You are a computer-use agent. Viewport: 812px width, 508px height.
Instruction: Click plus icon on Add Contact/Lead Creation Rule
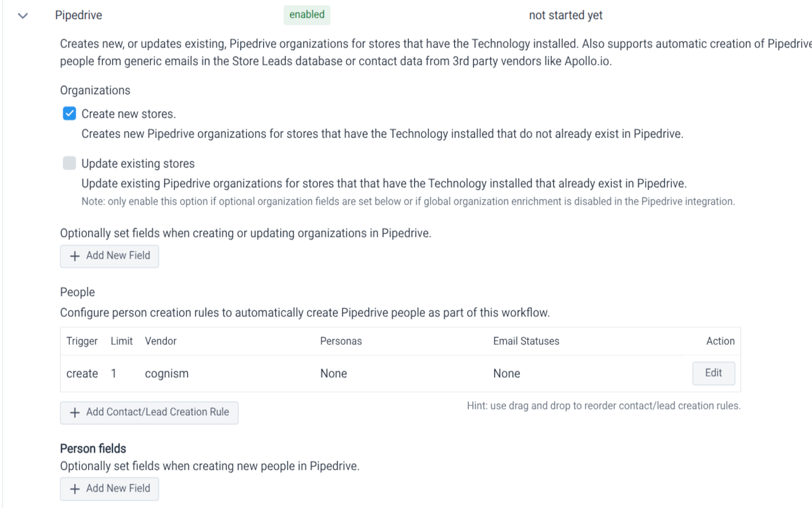coord(75,413)
